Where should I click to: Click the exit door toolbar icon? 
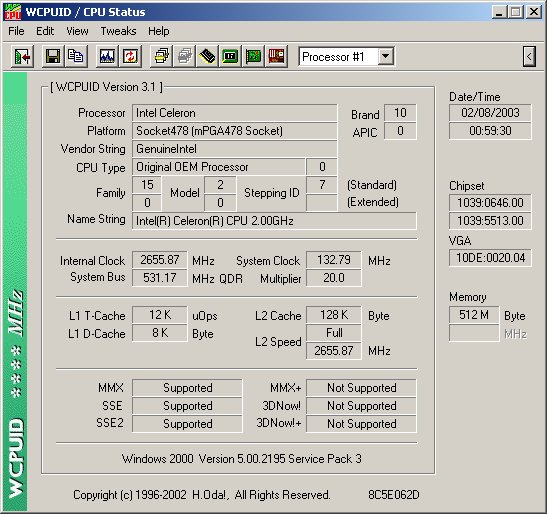coord(22,56)
